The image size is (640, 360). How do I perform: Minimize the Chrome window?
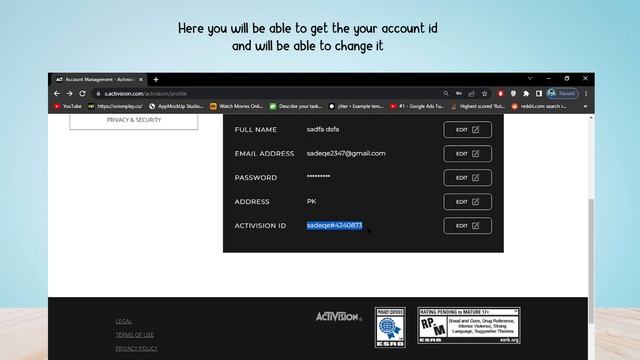(549, 78)
